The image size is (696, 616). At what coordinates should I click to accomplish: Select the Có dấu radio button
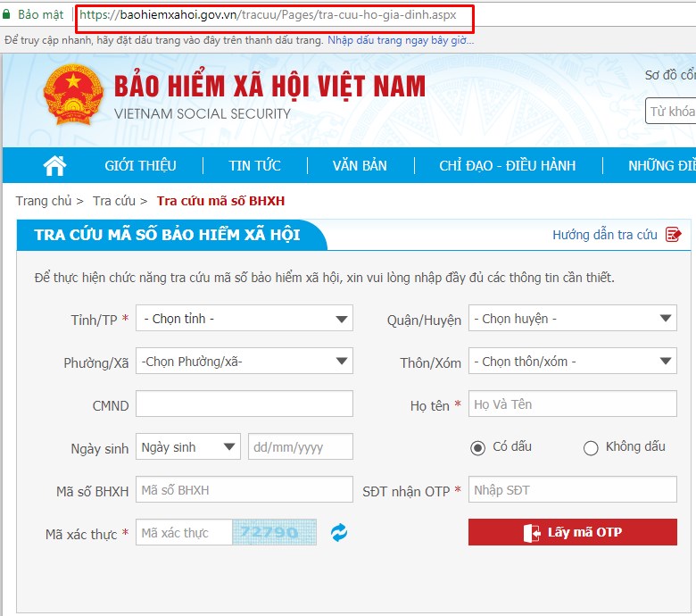click(477, 447)
